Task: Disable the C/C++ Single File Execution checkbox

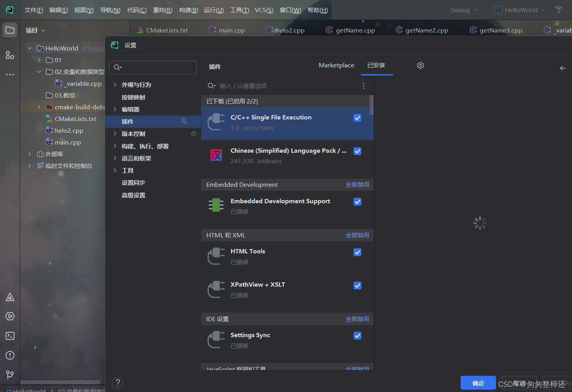Action: [357, 118]
